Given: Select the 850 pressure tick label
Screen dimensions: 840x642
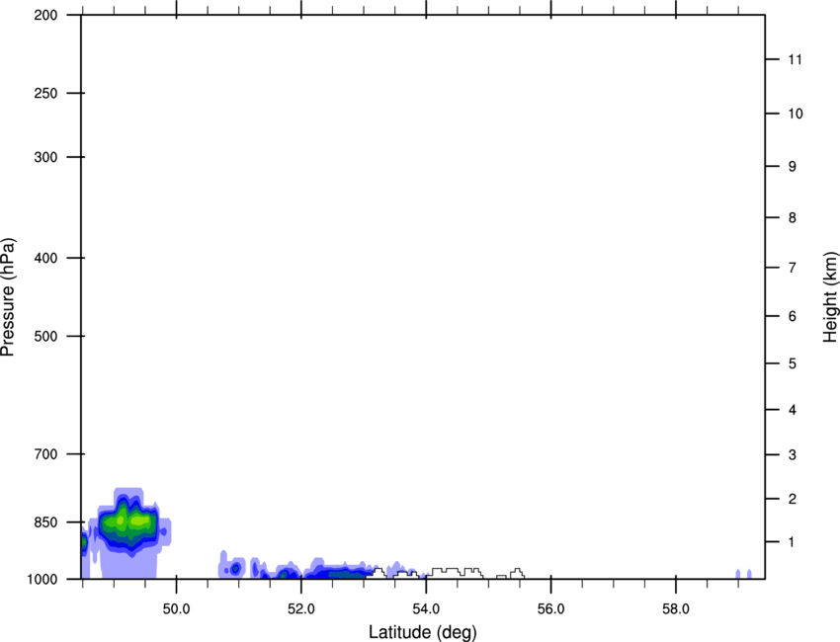Looking at the screenshot, I should click(45, 522).
